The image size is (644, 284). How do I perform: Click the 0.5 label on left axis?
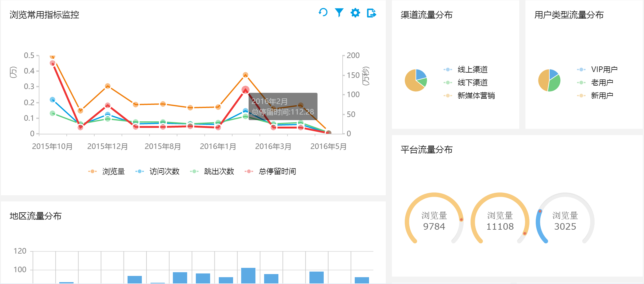[29, 56]
